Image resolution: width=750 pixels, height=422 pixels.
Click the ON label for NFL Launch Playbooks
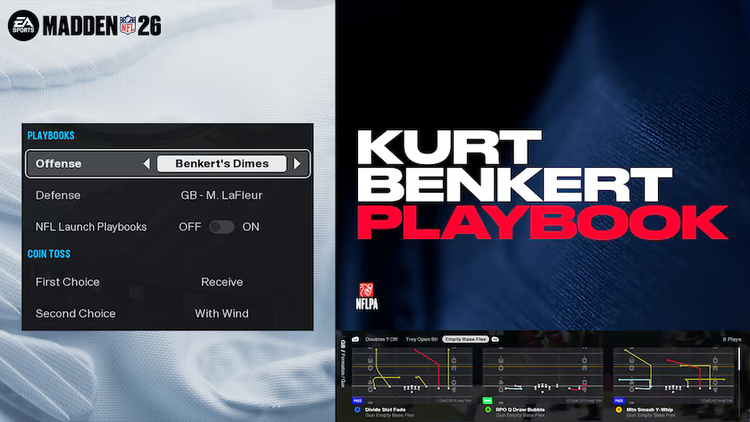tap(251, 227)
